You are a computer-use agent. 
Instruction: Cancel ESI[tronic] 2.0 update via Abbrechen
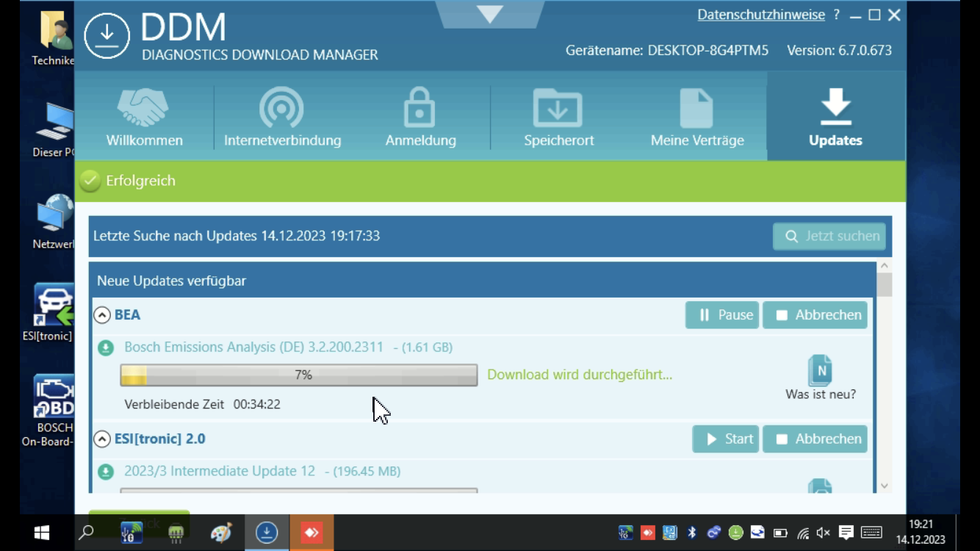[815, 439]
